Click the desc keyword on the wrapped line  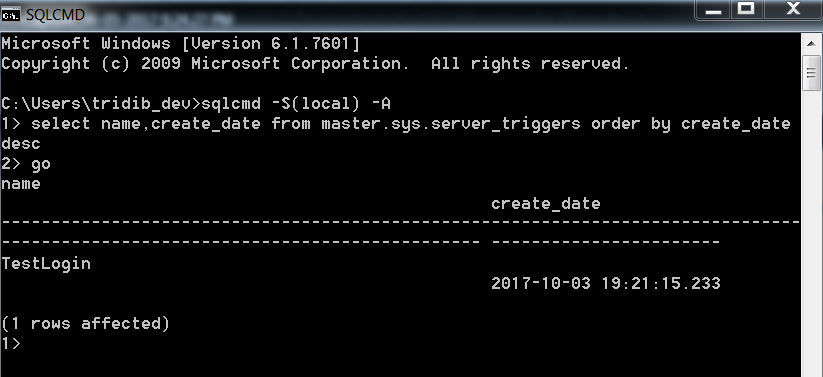click(x=21, y=143)
